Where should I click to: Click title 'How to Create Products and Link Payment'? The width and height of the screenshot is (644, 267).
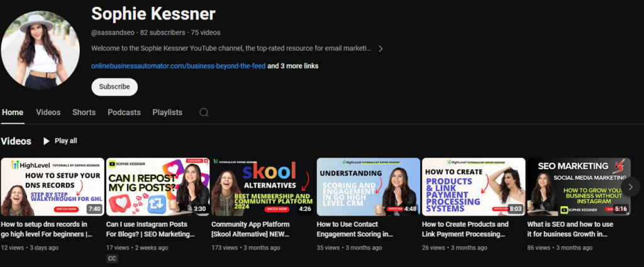[x=465, y=229]
